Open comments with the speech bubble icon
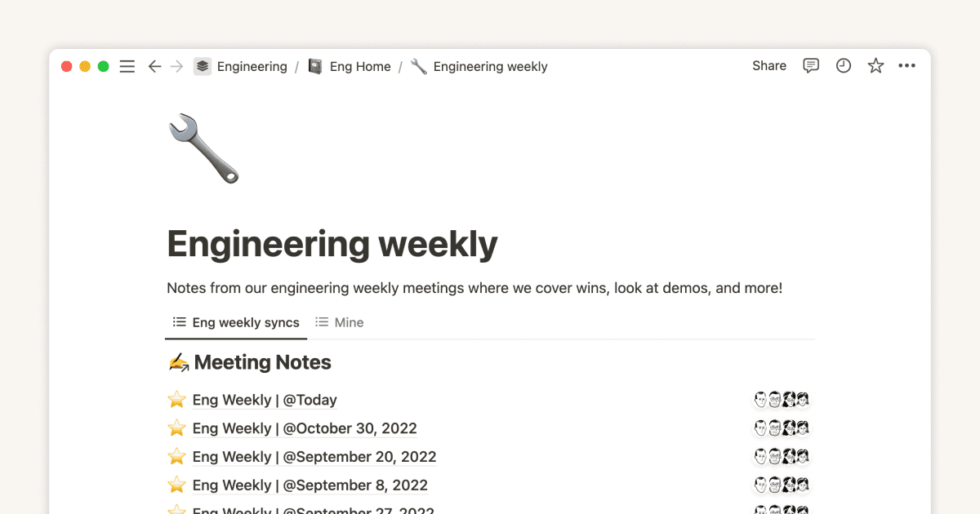Image resolution: width=980 pixels, height=514 pixels. (810, 66)
